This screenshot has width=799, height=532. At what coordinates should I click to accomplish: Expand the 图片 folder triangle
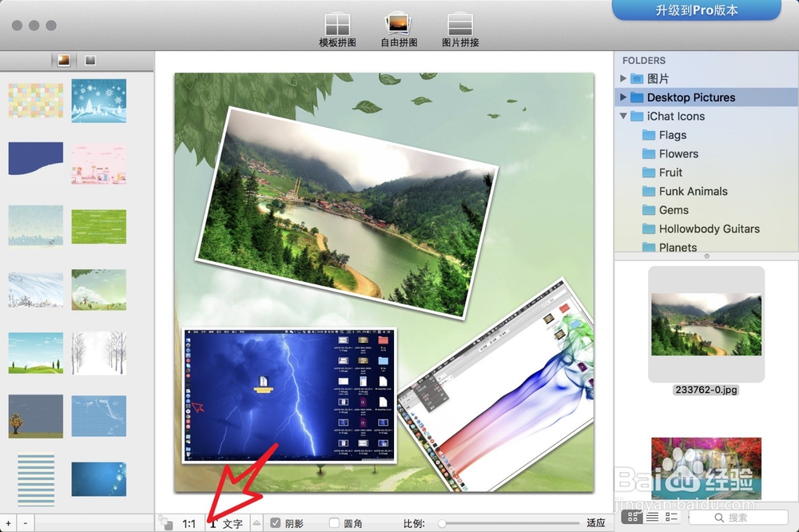[x=623, y=78]
